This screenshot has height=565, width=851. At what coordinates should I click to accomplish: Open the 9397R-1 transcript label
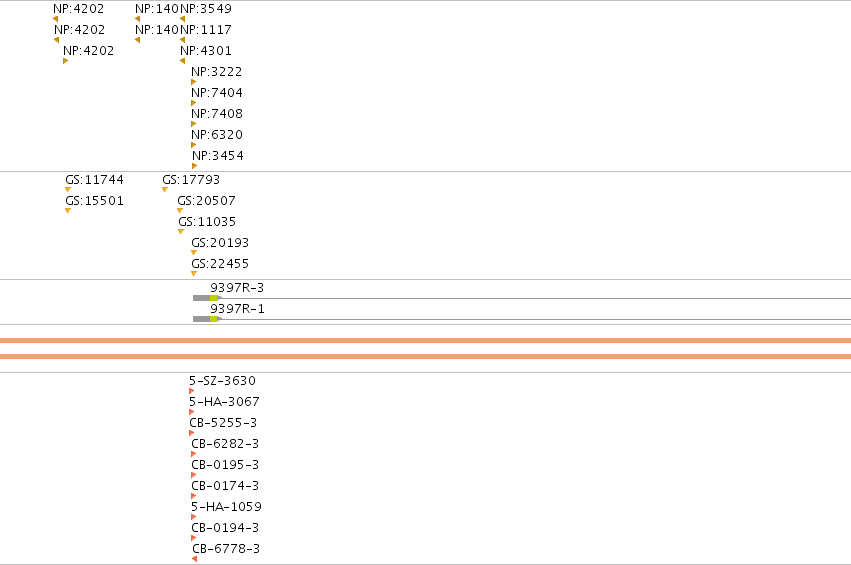(x=237, y=309)
